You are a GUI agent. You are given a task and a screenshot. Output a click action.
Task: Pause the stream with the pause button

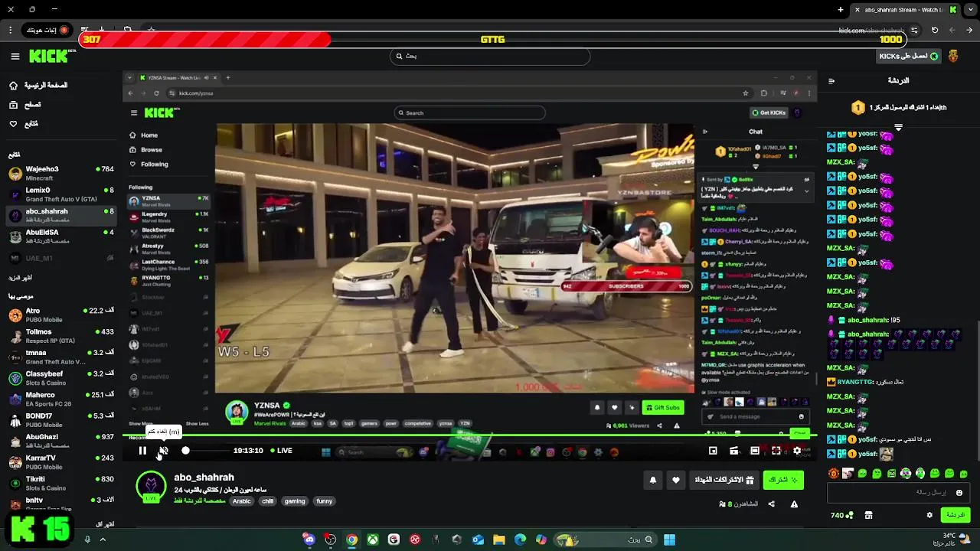coord(142,451)
